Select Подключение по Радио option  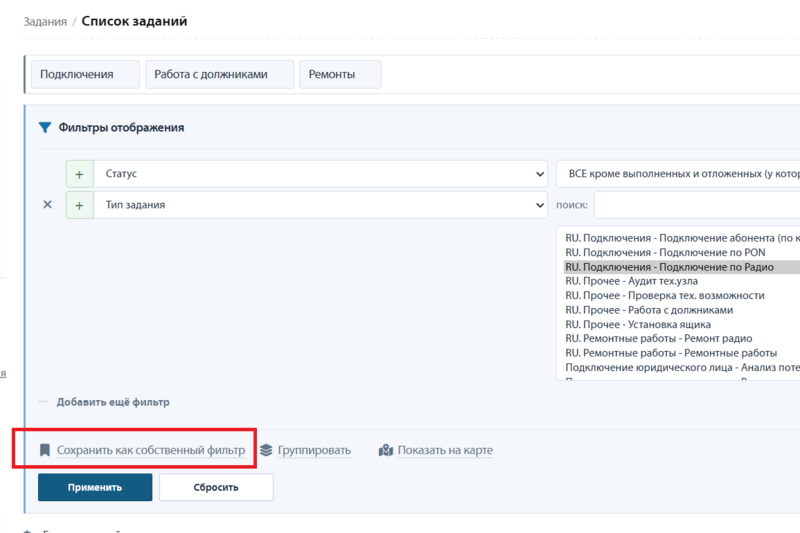(682, 267)
